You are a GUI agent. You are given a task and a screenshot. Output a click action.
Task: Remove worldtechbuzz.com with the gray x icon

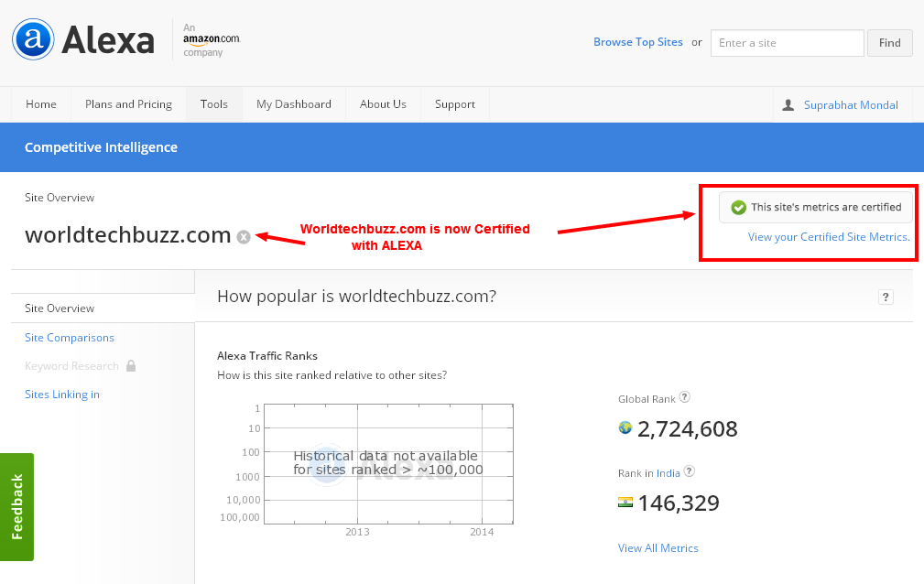244,237
